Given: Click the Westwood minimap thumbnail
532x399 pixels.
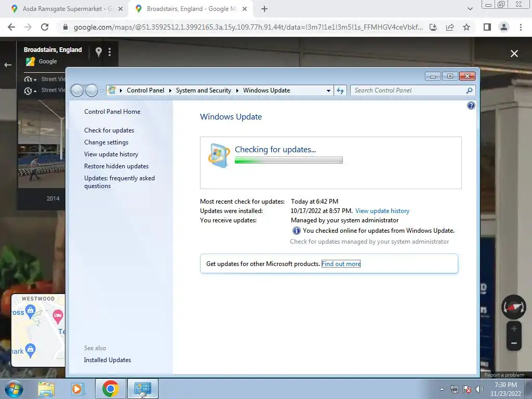Looking at the screenshot, I should pos(38,330).
